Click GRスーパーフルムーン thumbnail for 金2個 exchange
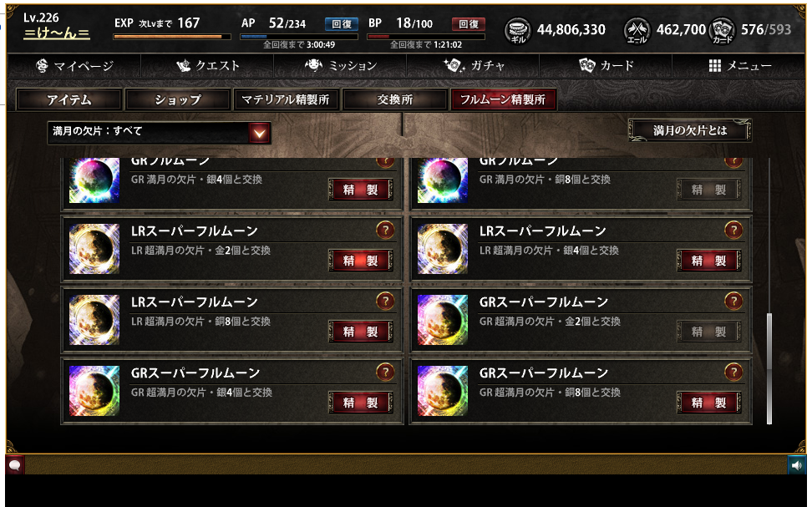Screen dimensions: 812x507 pyautogui.click(x=443, y=320)
